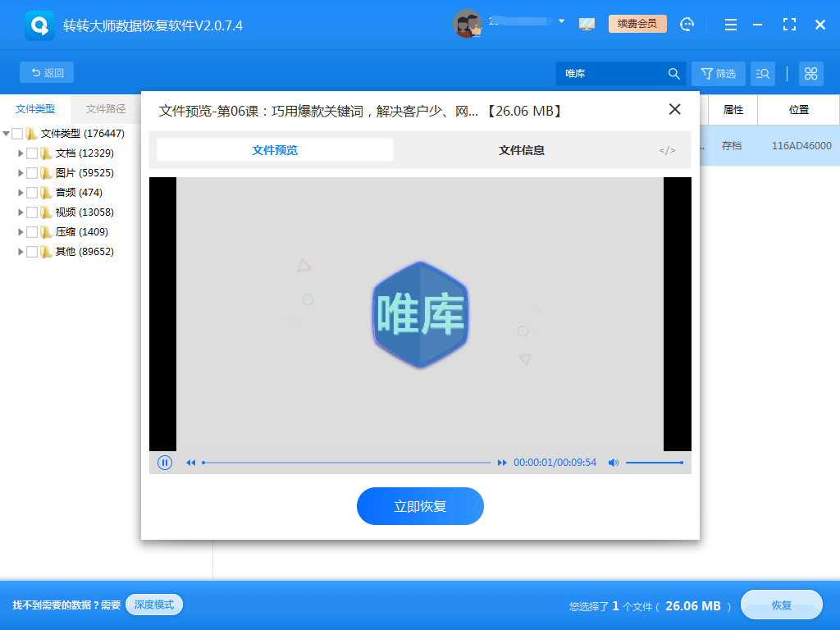Image resolution: width=840 pixels, height=630 pixels.
Task: Open the 筛选 filter button
Action: tap(719, 73)
